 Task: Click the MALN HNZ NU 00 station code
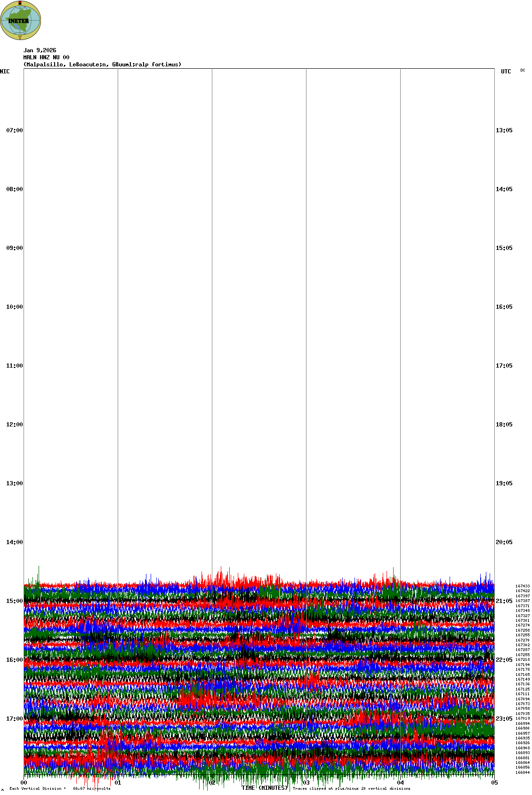click(x=46, y=57)
